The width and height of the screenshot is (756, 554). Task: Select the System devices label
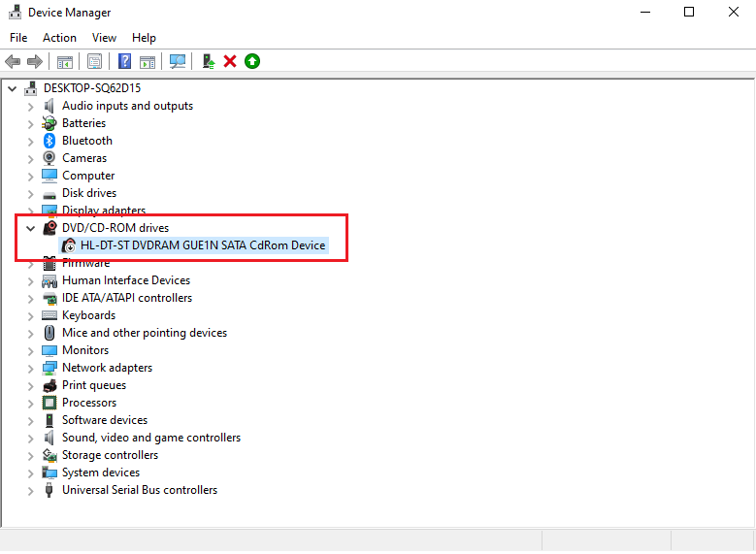101,473
